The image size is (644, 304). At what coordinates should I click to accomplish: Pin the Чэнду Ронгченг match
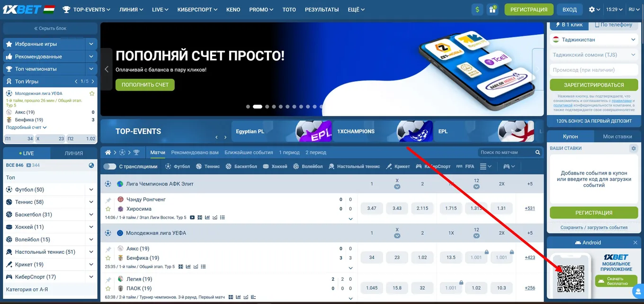108,200
